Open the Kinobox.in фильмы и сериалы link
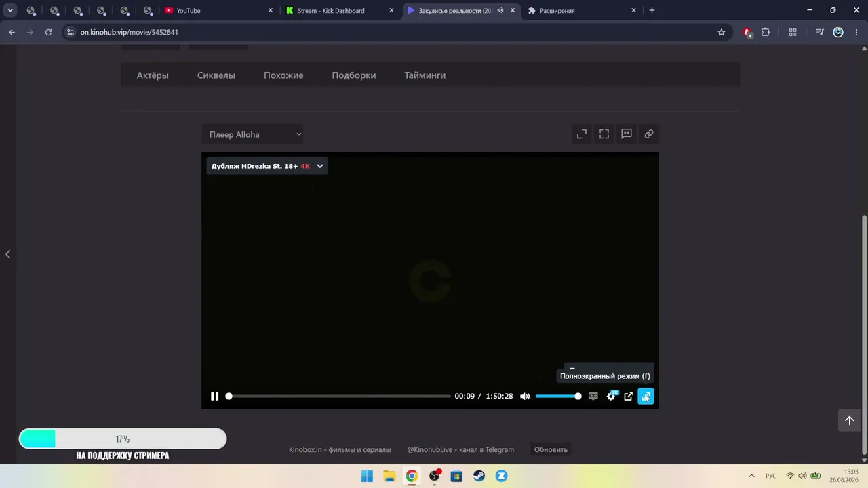The height and width of the screenshot is (488, 868). tap(340, 449)
